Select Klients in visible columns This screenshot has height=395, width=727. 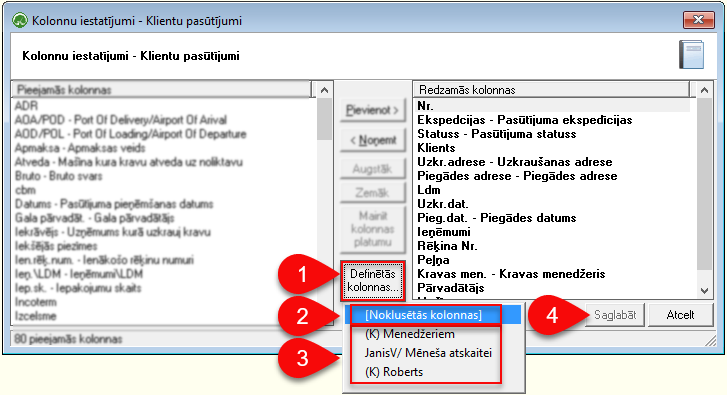tap(553, 148)
